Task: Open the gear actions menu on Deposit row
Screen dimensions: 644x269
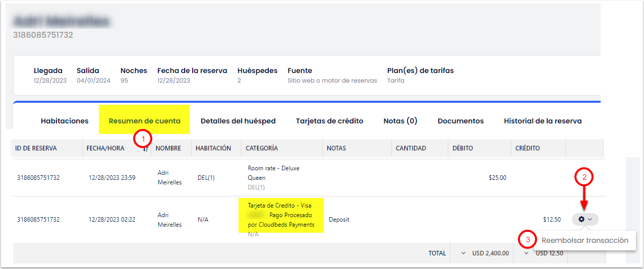Action: click(x=584, y=219)
